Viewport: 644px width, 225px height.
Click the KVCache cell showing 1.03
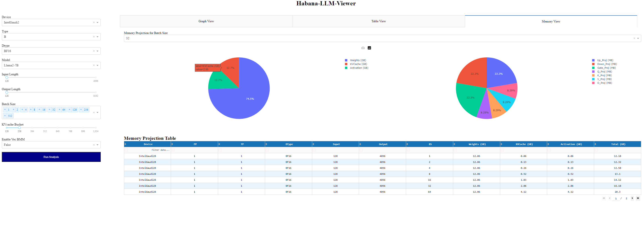pos(523,180)
